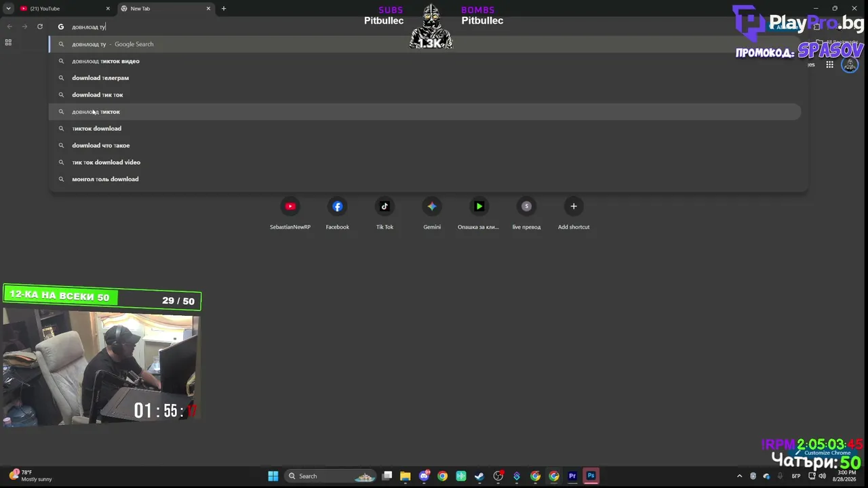Choose suggestion "тик ток download video"
868x488 pixels.
coord(425,162)
